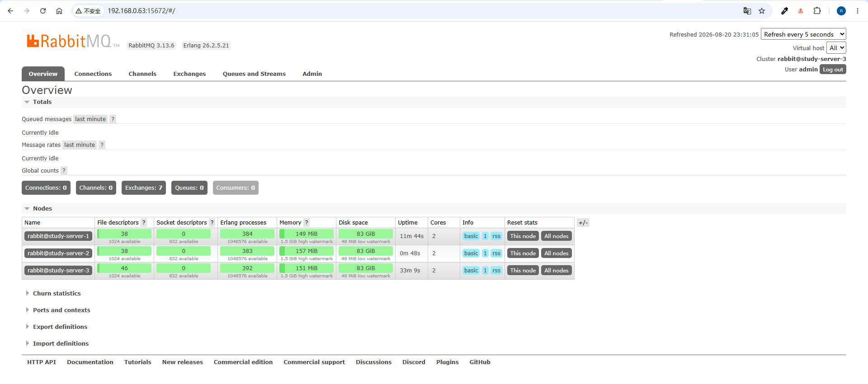Screen dimensions: 868x384
Task: Click the browser address bar URL
Action: tap(141, 11)
